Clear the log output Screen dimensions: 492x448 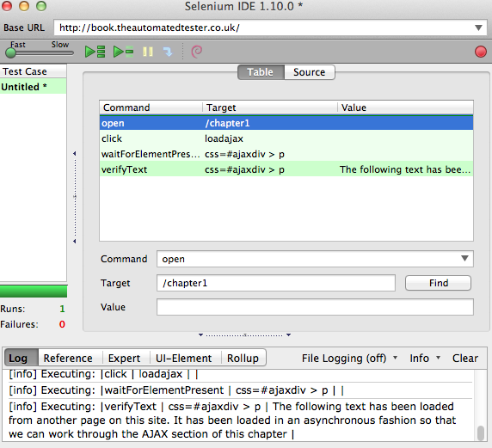point(465,358)
